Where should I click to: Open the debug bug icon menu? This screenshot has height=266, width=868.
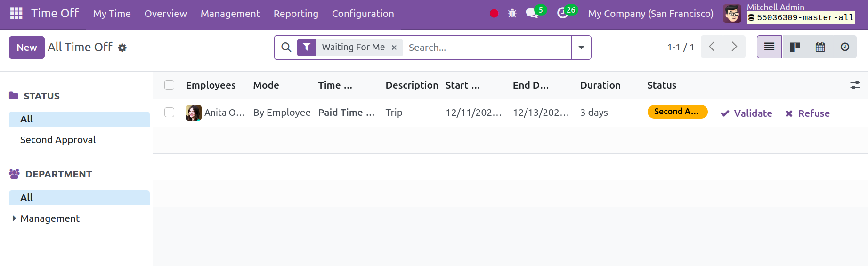tap(512, 14)
